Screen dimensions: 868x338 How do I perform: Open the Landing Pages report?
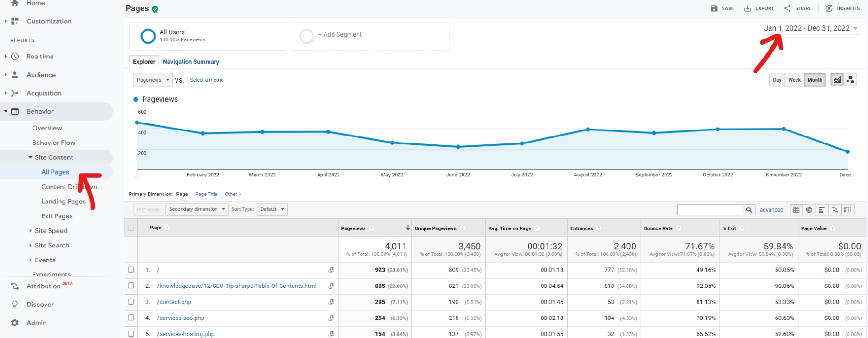(64, 201)
